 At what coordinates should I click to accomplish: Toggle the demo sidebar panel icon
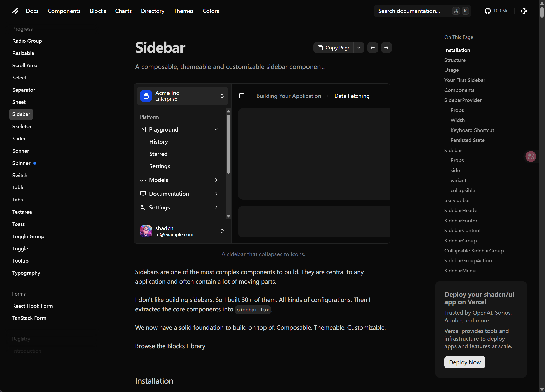point(241,96)
